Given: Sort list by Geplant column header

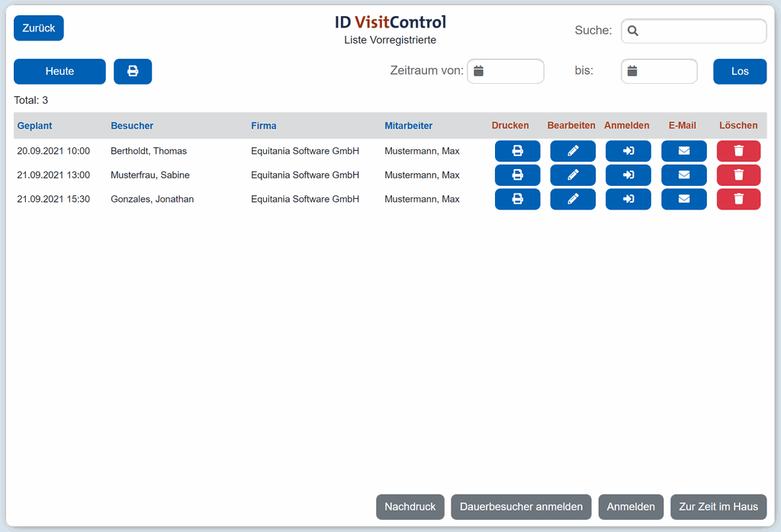Looking at the screenshot, I should 35,126.
